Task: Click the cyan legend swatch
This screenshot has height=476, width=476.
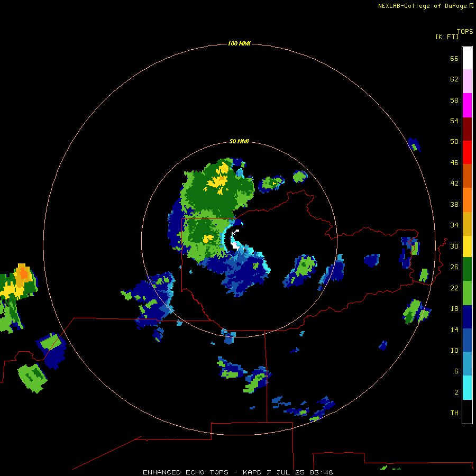Action: 467,388
